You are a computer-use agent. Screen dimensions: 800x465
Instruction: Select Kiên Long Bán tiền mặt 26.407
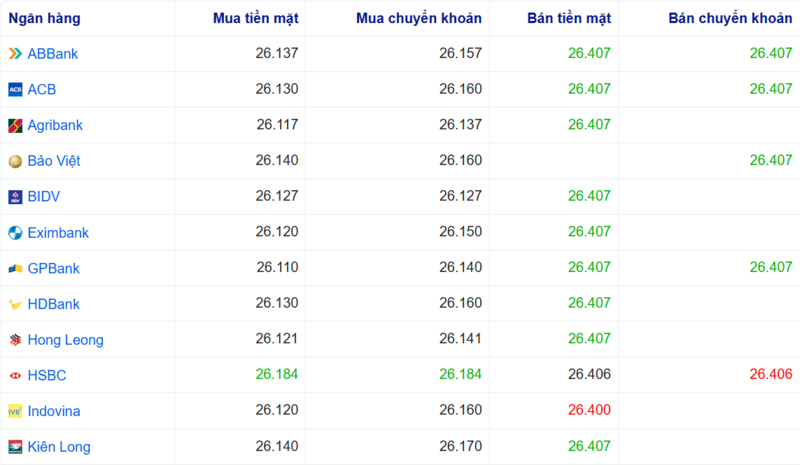(x=589, y=447)
